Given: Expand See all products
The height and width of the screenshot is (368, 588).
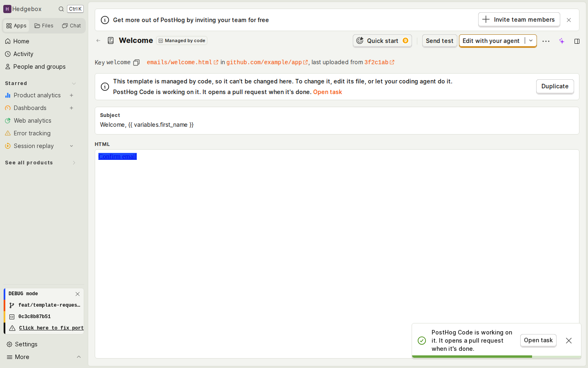Looking at the screenshot, I should point(40,163).
